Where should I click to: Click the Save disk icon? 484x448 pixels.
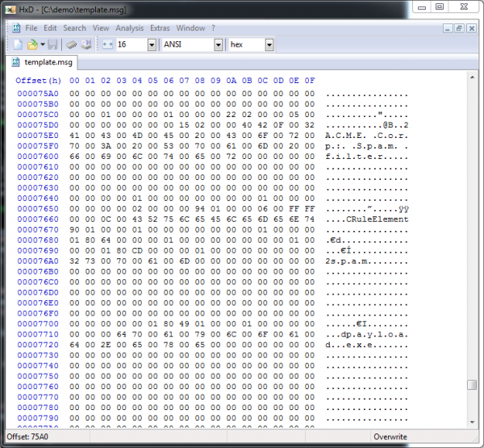click(x=52, y=45)
